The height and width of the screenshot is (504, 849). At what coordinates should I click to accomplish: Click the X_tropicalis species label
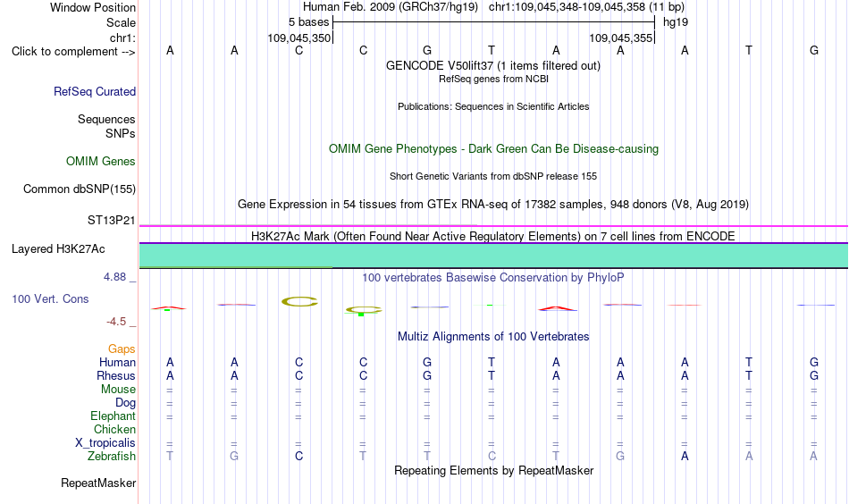(x=105, y=443)
